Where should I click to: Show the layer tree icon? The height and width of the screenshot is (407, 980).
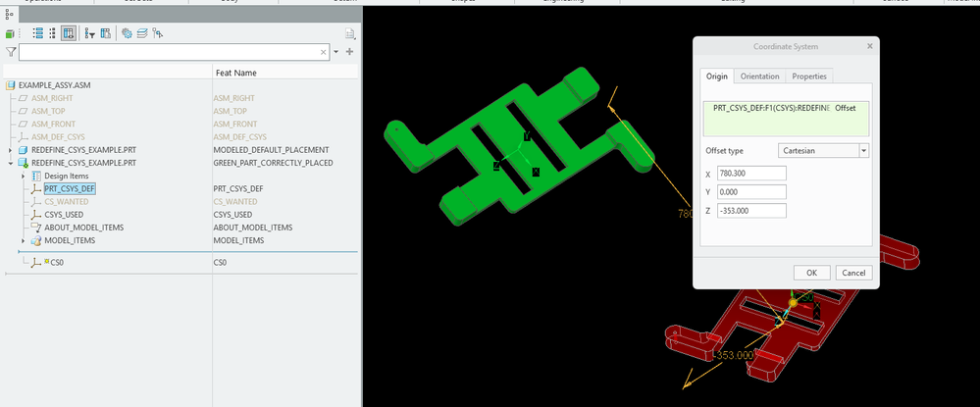click(x=142, y=33)
